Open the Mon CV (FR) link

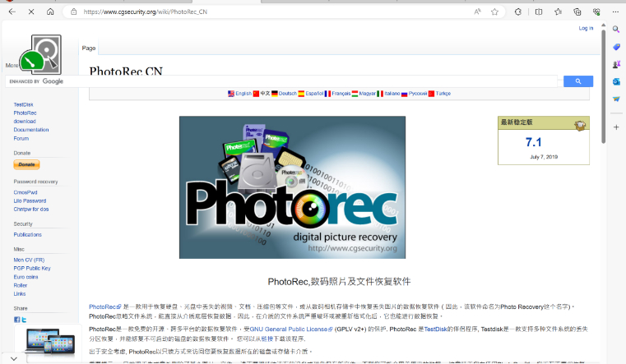[x=29, y=260]
